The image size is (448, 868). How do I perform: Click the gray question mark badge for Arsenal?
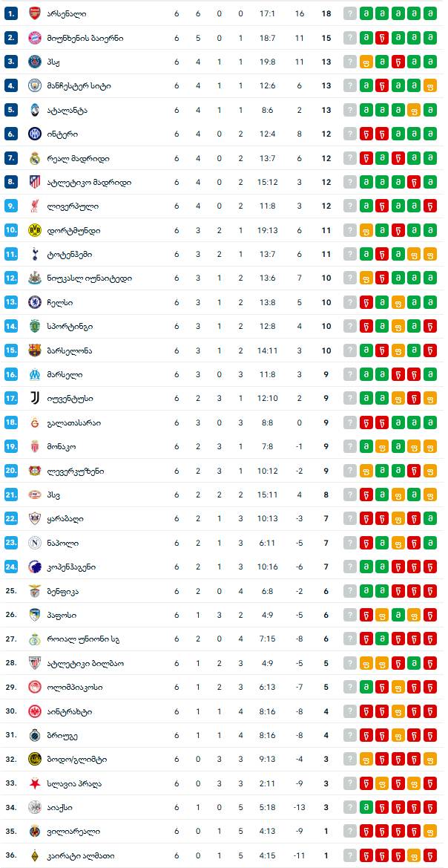coord(350,13)
